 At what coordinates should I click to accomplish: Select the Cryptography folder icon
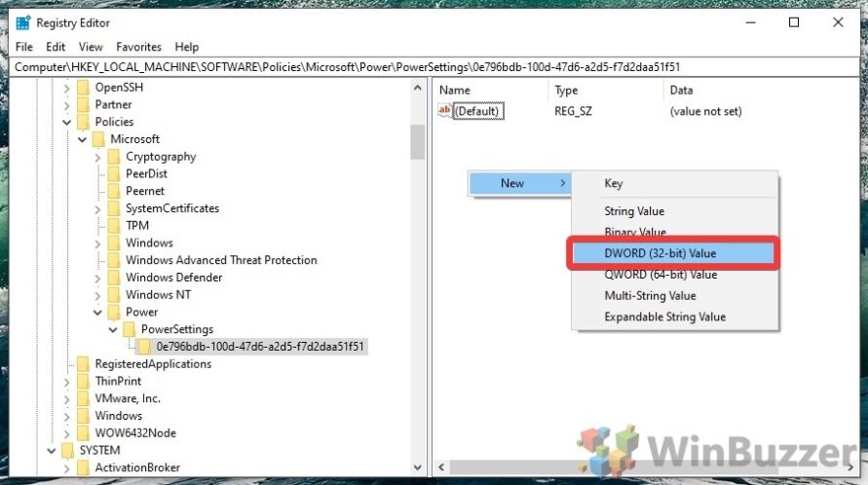114,157
